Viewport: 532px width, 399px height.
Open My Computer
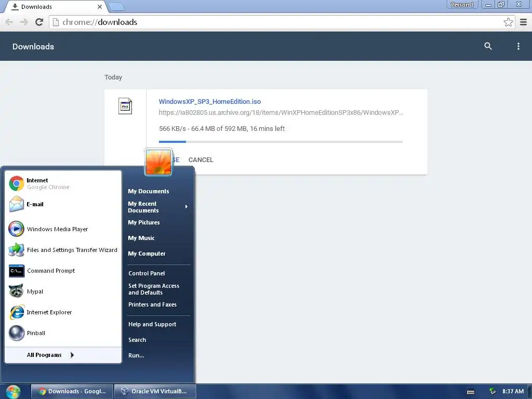147,254
